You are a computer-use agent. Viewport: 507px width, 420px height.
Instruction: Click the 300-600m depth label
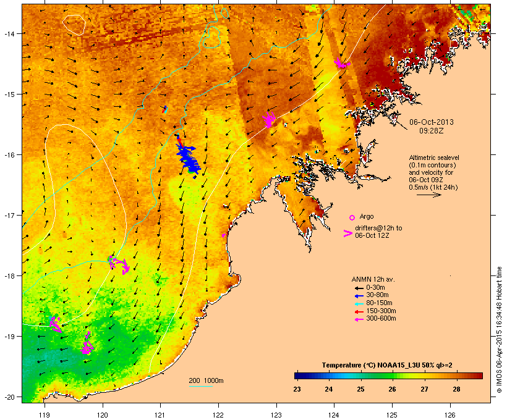pos(381,319)
